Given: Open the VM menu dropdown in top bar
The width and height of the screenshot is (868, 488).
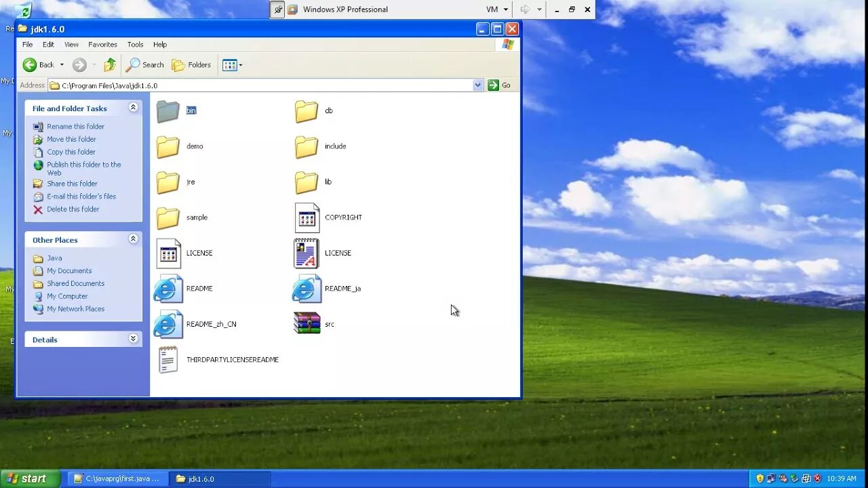Looking at the screenshot, I should tap(497, 9).
